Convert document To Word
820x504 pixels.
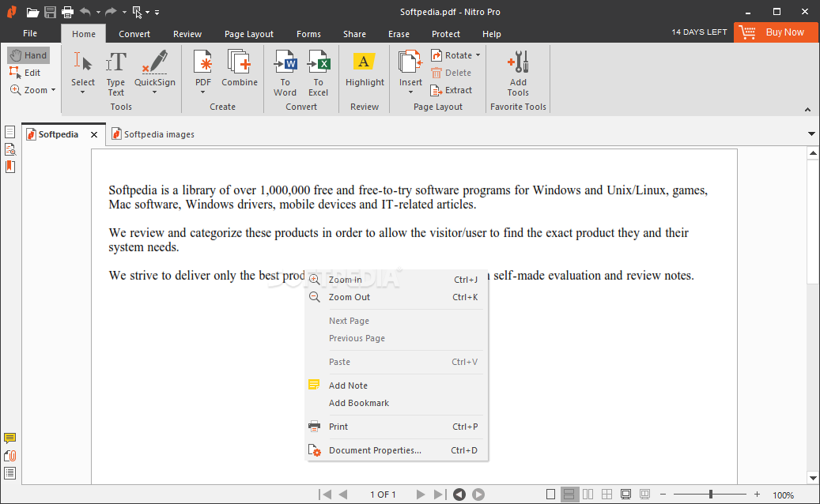(x=285, y=63)
